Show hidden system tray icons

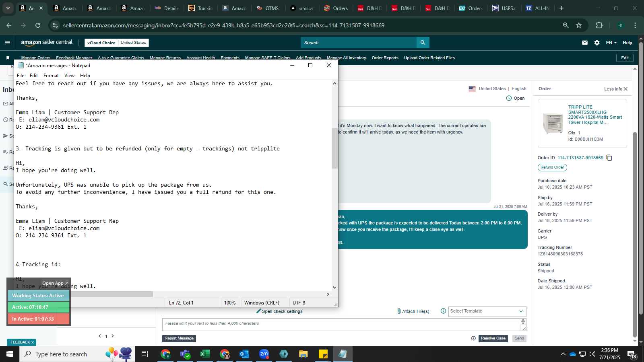[x=563, y=354]
